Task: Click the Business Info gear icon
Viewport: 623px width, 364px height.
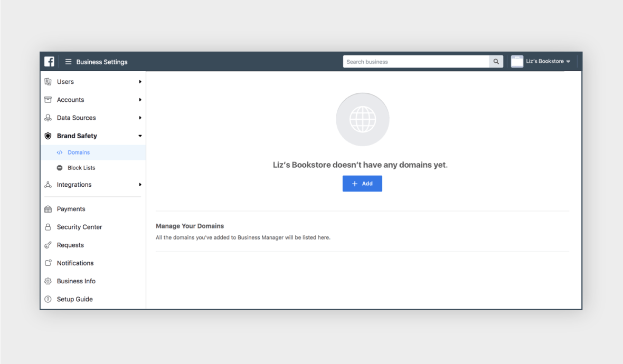Action: click(x=48, y=281)
